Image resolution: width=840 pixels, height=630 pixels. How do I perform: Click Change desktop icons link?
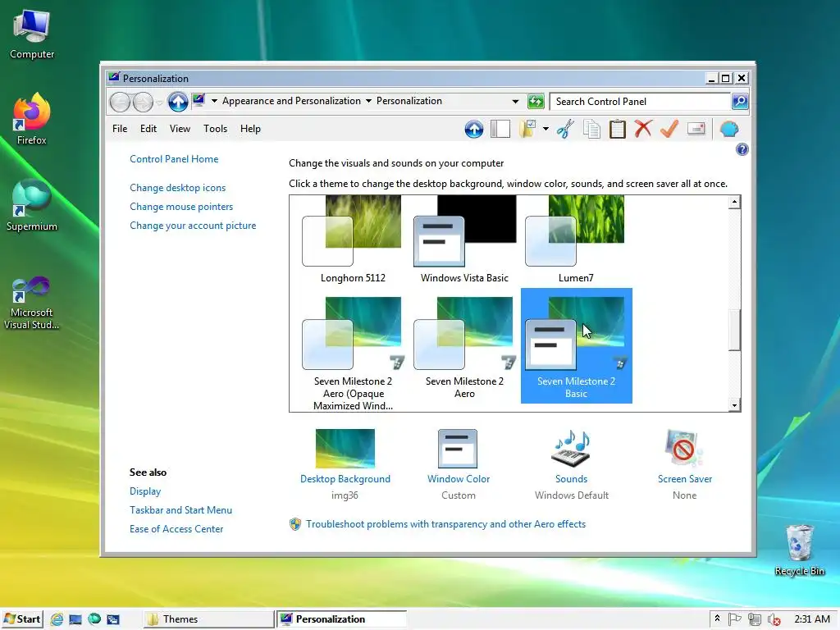177,188
